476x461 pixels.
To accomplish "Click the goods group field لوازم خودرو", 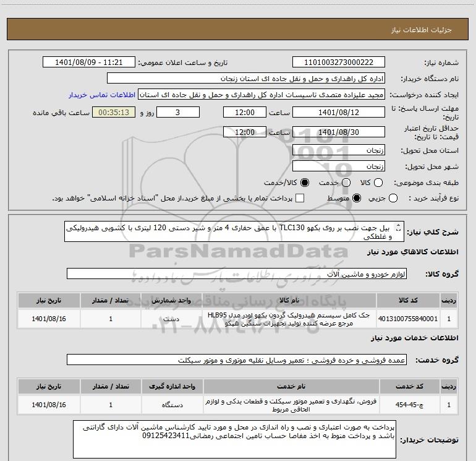I will click(237, 274).
